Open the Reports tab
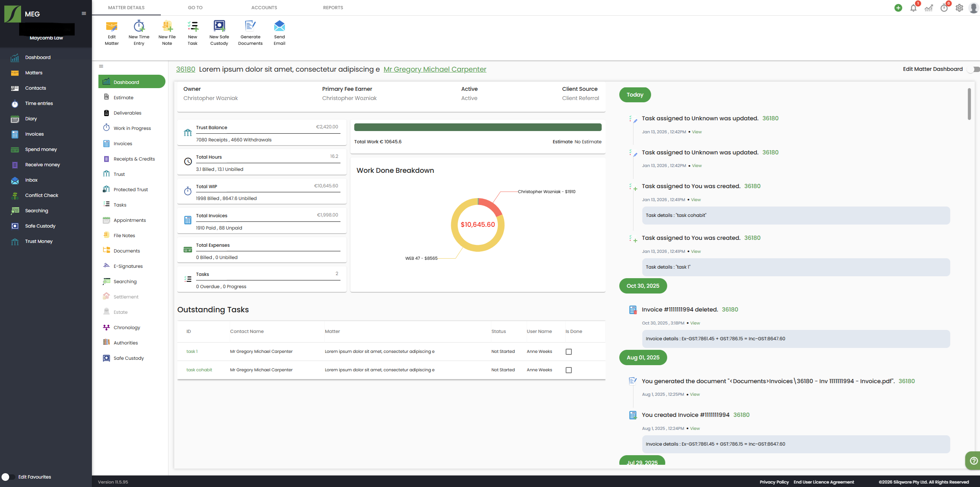980x487 pixels. coord(333,8)
